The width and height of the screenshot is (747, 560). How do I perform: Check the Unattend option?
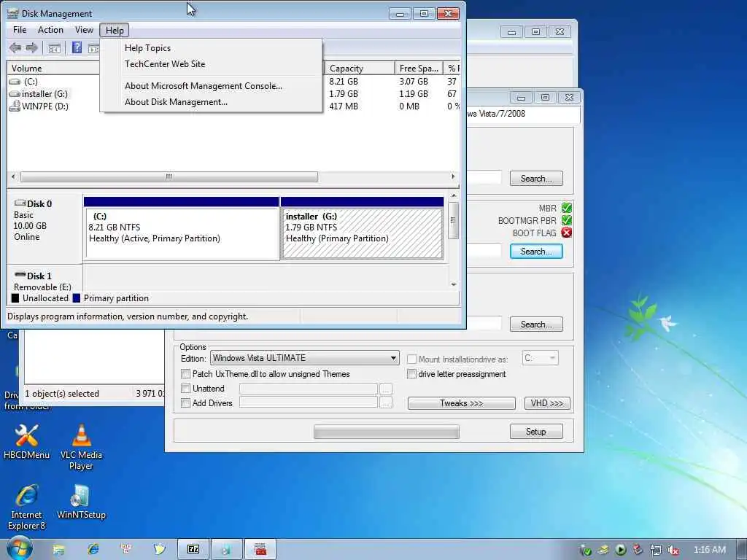[x=186, y=389]
